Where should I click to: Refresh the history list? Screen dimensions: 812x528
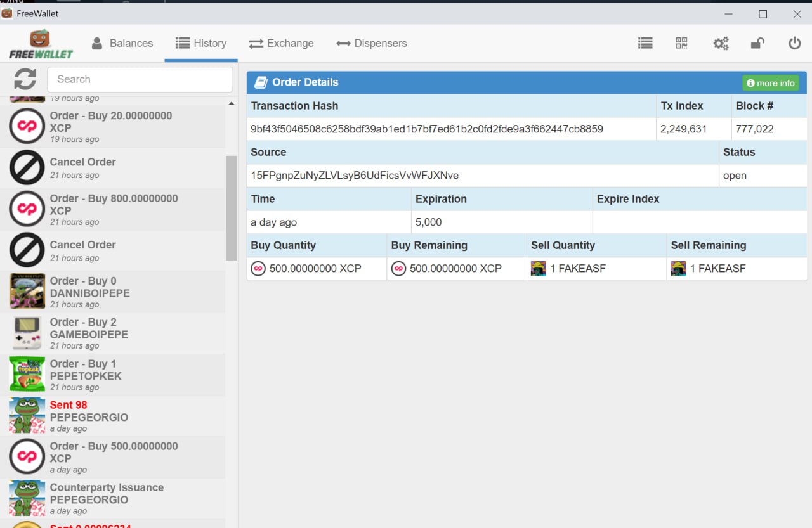[25, 79]
